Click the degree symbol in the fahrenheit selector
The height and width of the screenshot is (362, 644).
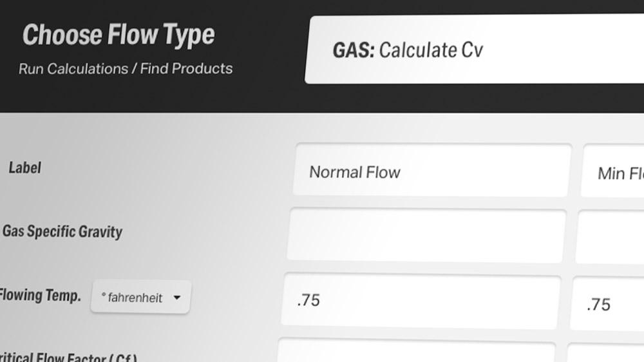[x=104, y=294]
